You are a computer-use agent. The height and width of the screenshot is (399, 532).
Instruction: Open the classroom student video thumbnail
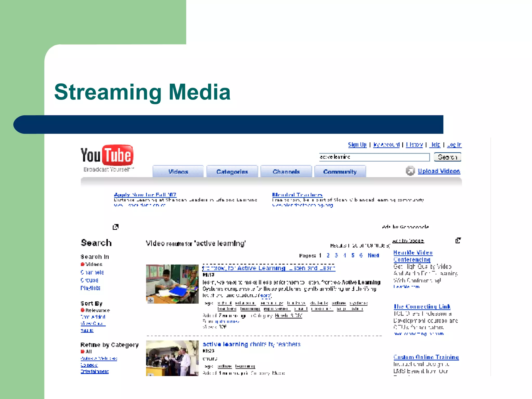click(x=172, y=284)
